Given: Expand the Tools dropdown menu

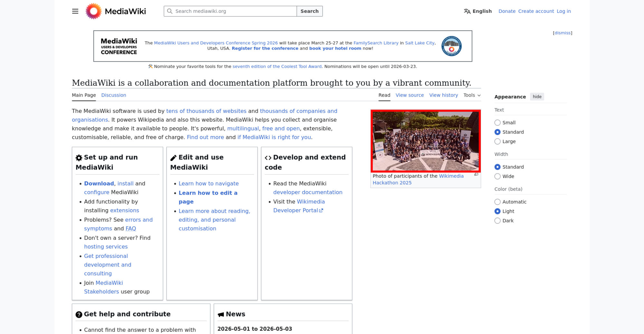Looking at the screenshot, I should (x=472, y=95).
